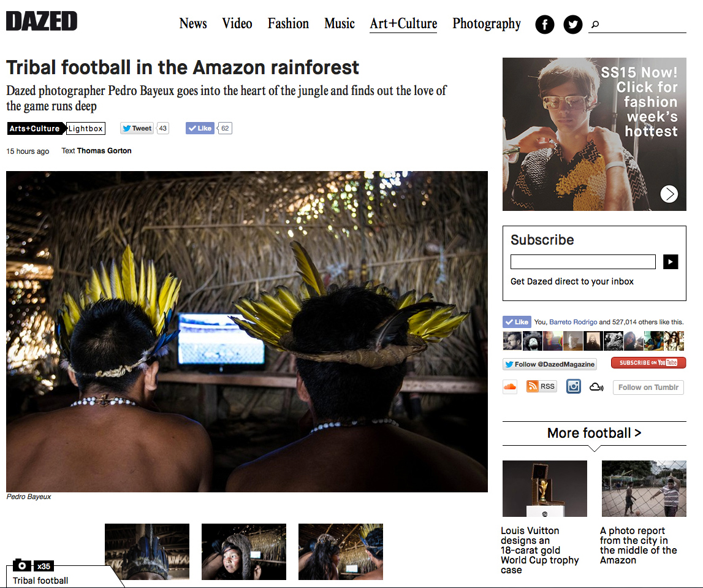Go to the Photography section

coord(487,23)
